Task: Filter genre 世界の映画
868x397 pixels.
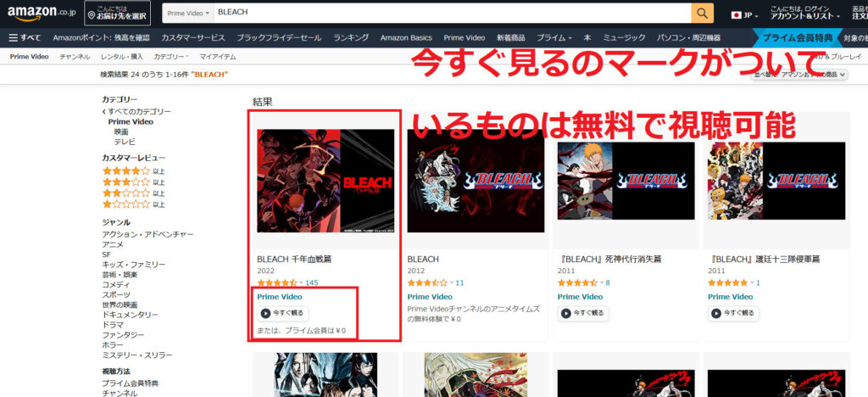Action: [x=120, y=305]
